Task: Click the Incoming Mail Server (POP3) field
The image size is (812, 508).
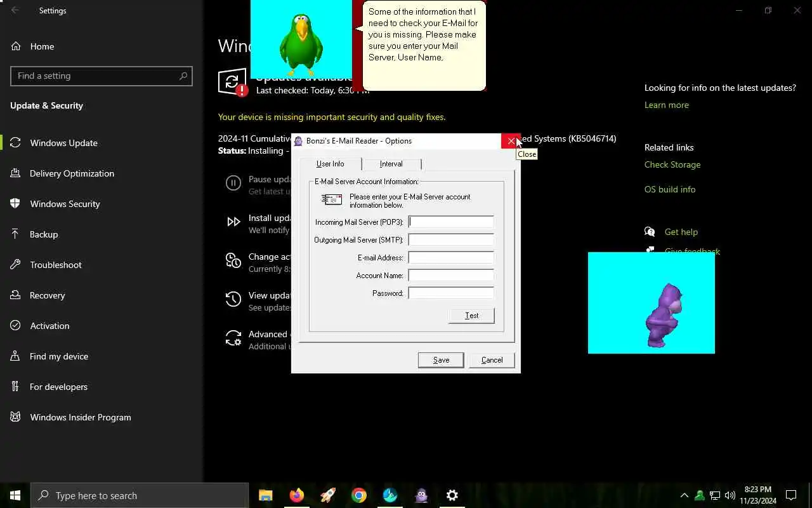Action: coord(451,222)
